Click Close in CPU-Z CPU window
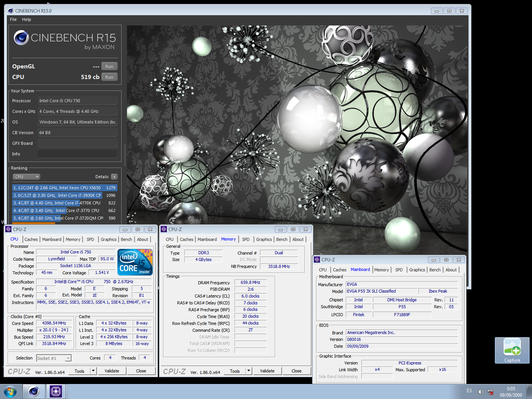532x399 pixels. click(x=141, y=371)
